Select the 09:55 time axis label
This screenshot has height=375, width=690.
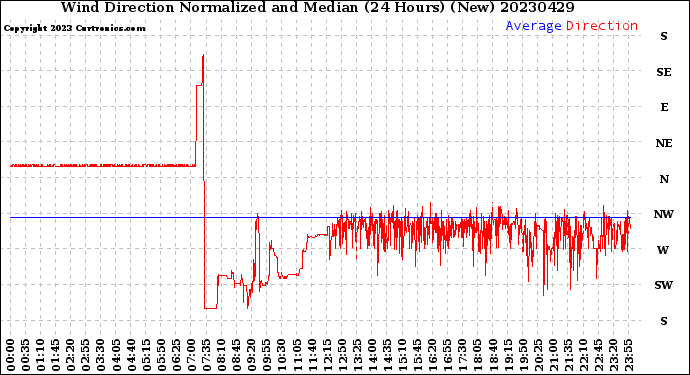266,355
